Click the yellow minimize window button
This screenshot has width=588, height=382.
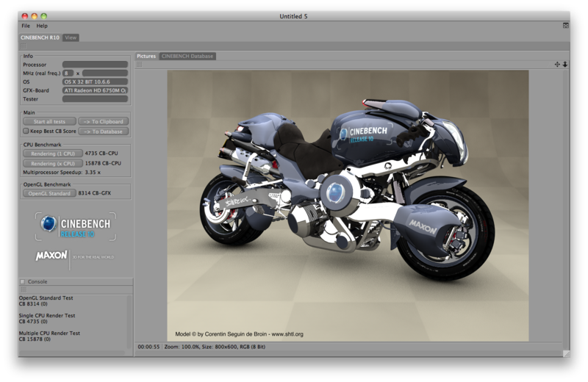(34, 16)
